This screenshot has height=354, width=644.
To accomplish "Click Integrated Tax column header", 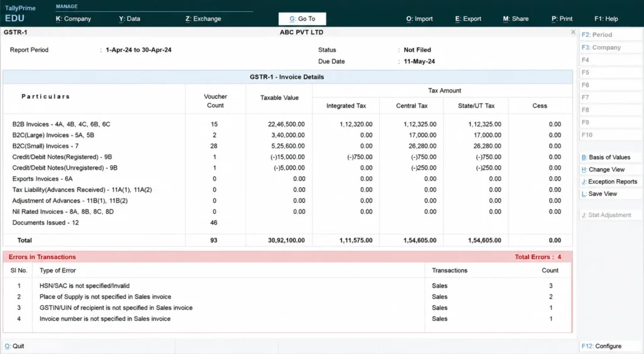I will point(346,106).
